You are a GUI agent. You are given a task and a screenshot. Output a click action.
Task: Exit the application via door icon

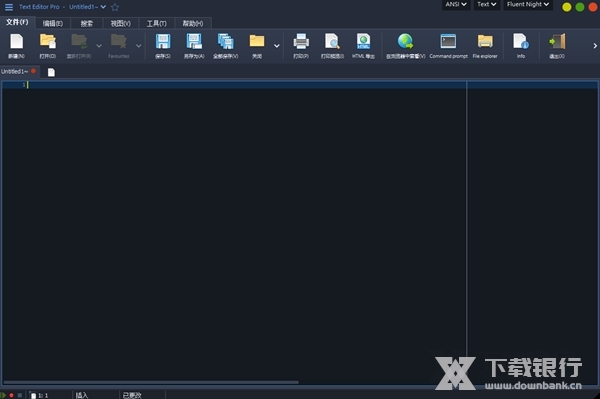557,41
